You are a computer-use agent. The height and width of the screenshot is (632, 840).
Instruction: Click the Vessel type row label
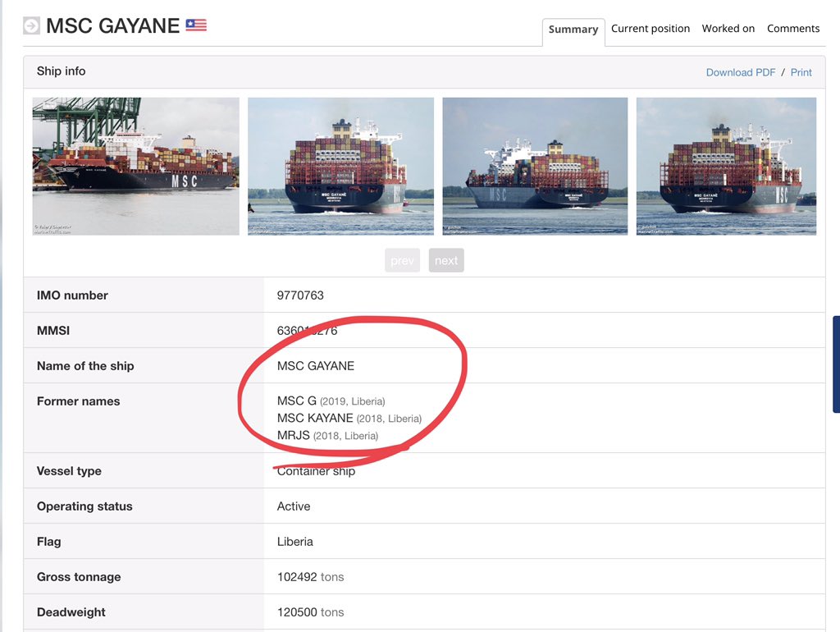point(69,471)
